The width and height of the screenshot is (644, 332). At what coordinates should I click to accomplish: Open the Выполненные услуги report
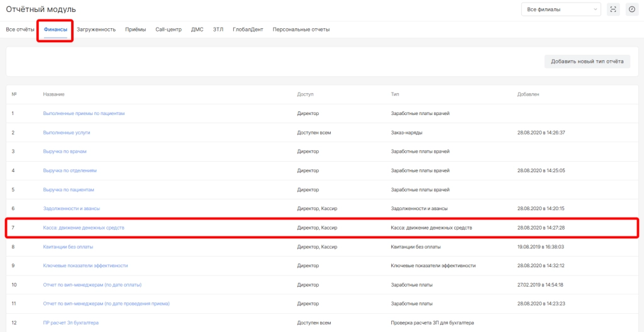pos(67,133)
